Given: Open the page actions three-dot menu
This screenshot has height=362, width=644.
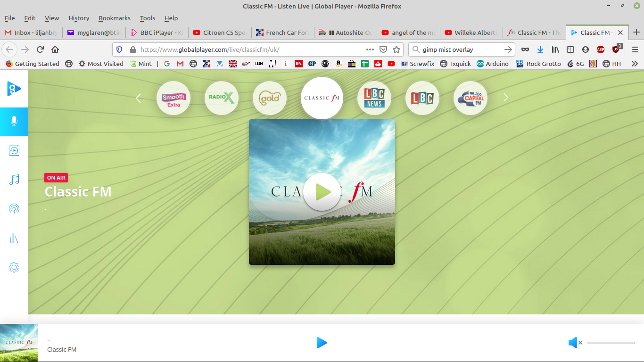Looking at the screenshot, I should 371,49.
